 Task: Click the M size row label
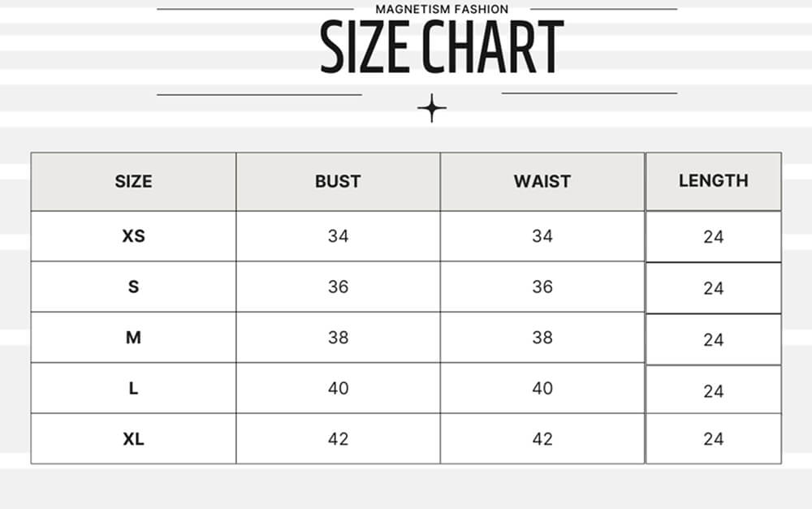pyautogui.click(x=133, y=338)
